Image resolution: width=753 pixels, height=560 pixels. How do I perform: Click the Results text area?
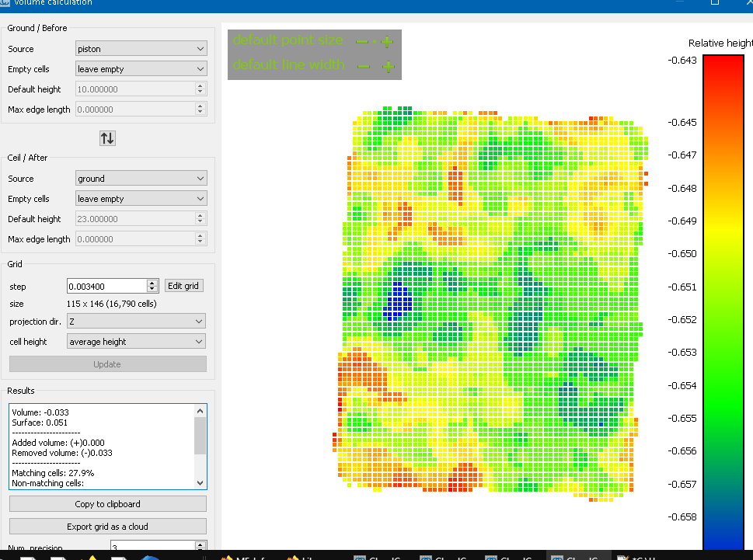99,447
